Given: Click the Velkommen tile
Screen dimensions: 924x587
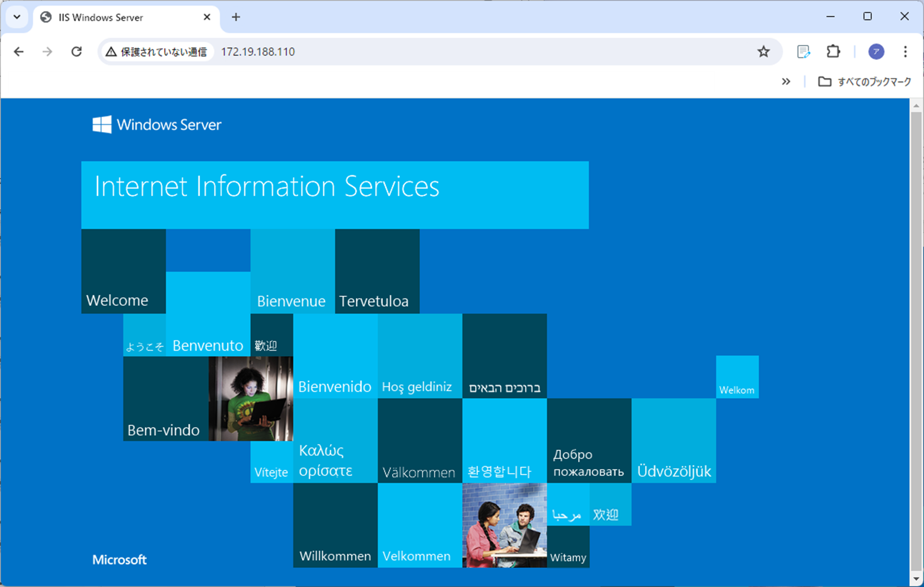Looking at the screenshot, I should 420,525.
